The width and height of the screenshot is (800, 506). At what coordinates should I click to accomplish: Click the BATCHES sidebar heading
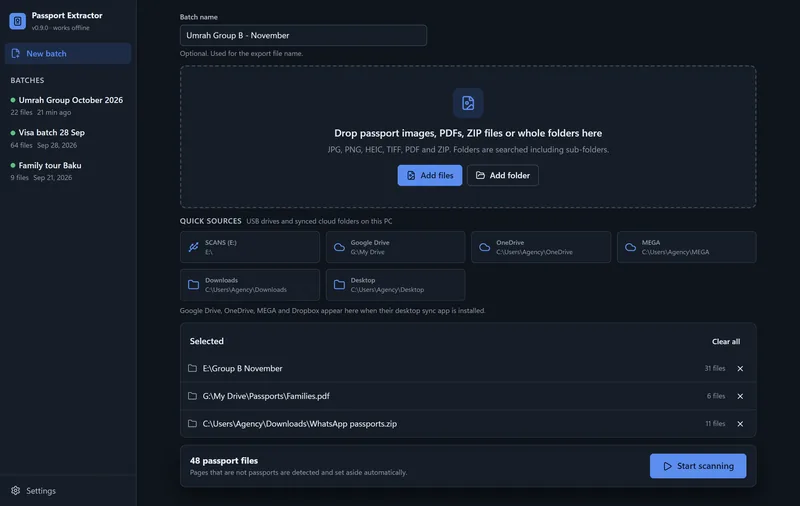(27, 81)
